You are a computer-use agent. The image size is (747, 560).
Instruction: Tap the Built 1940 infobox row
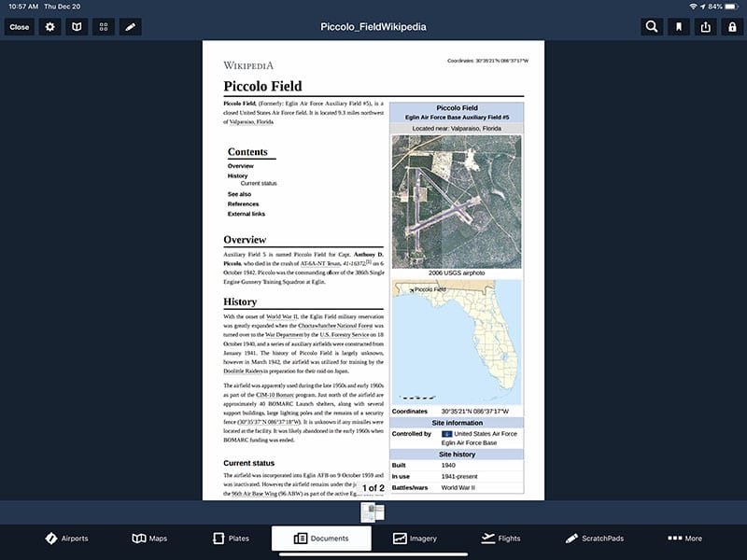coord(457,465)
